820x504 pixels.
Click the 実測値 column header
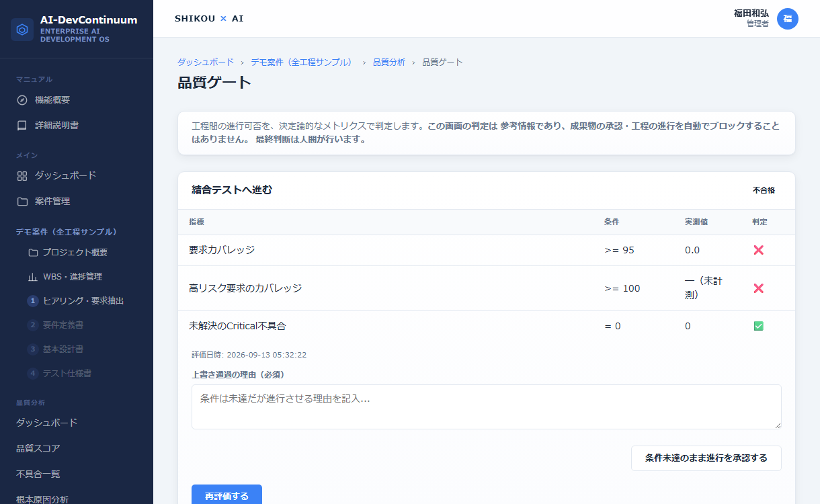696,222
